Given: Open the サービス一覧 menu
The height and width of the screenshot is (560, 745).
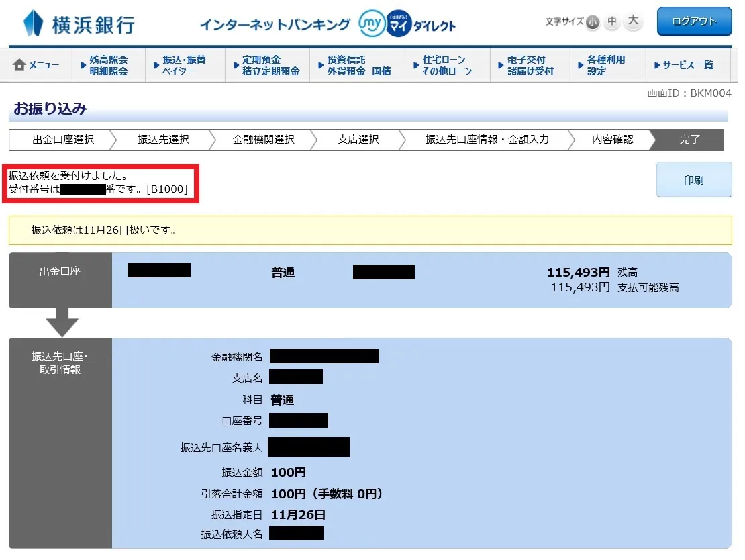Looking at the screenshot, I should pyautogui.click(x=688, y=65).
